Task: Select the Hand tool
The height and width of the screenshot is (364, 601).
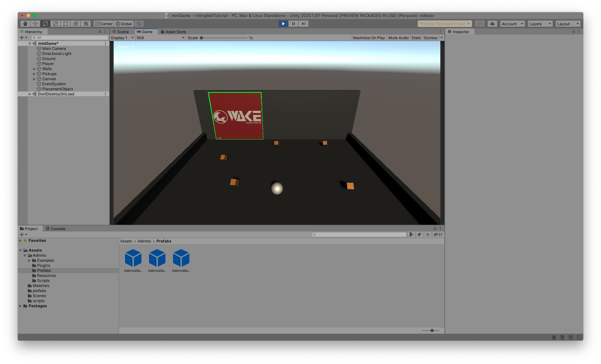Action: pyautogui.click(x=25, y=24)
